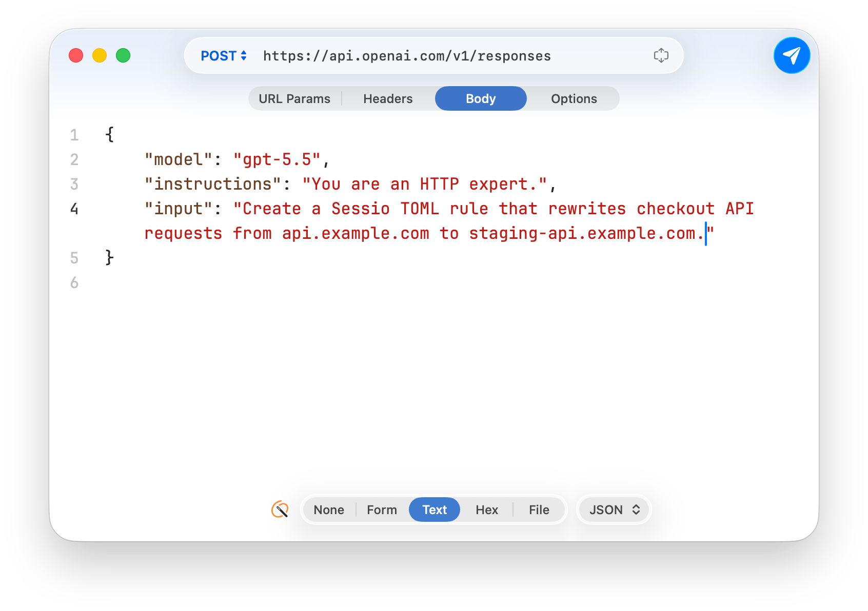Click the text staging-api.example.com in the body
868x611 pixels.
(x=583, y=233)
